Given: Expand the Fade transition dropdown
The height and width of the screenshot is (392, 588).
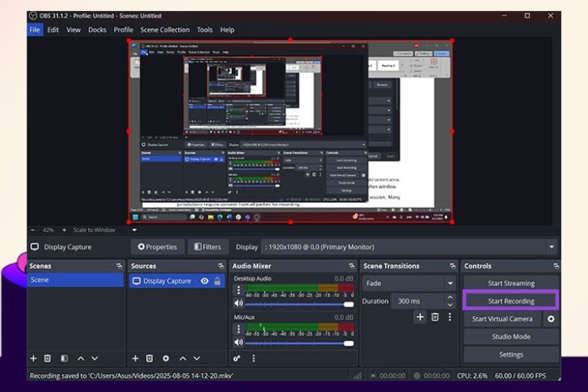Looking at the screenshot, I should click(x=449, y=283).
